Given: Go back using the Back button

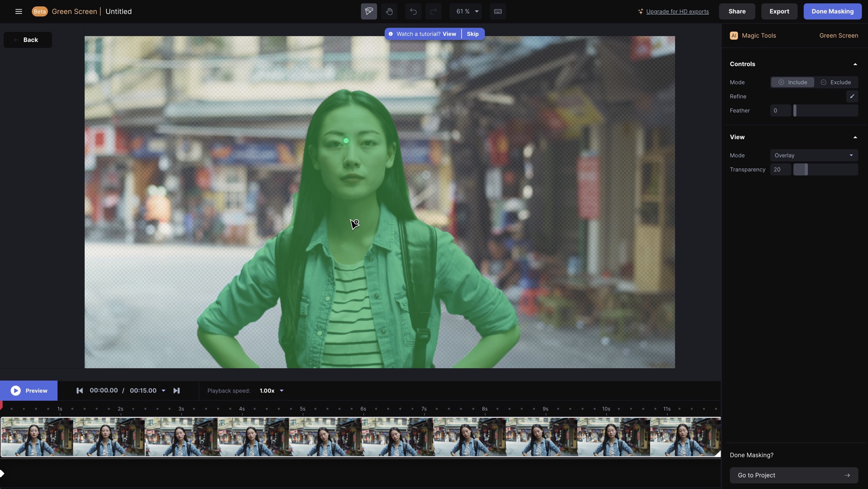Looking at the screenshot, I should (x=28, y=40).
